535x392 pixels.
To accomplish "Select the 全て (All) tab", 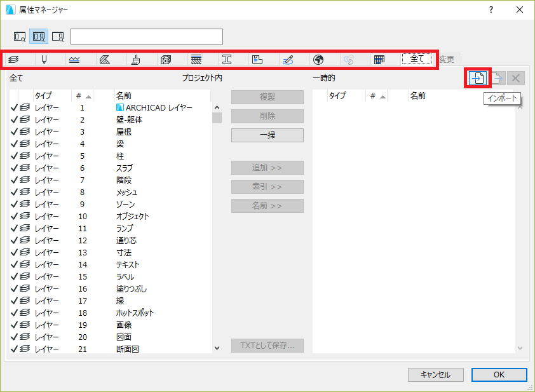I will coord(417,59).
